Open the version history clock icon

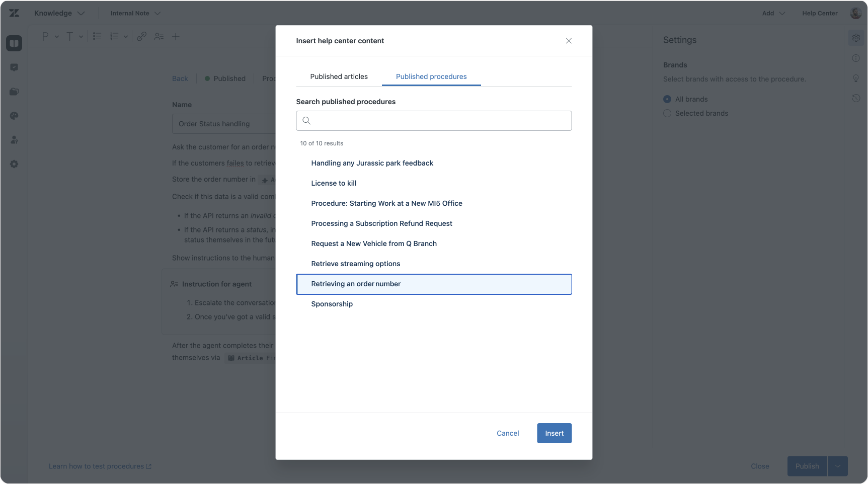click(x=856, y=98)
